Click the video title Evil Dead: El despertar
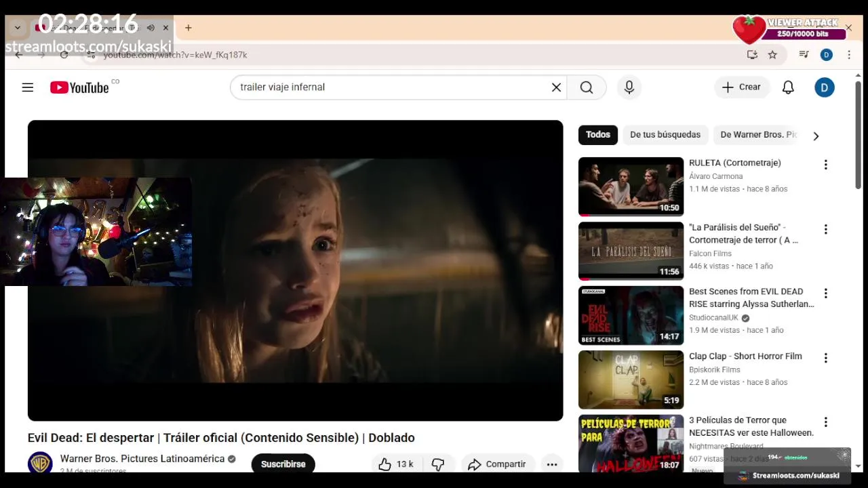Viewport: 868px width, 488px height. click(221, 438)
